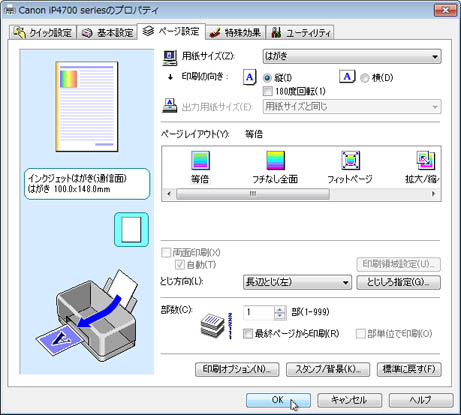Expand the とじ方向 長辺とじ(左) dropdown
The height and width of the screenshot is (415, 461).
[x=297, y=282]
